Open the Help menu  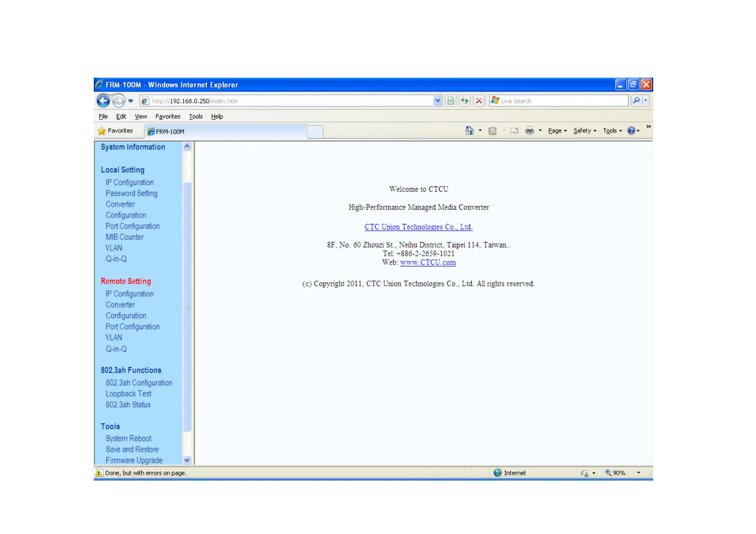click(x=217, y=117)
